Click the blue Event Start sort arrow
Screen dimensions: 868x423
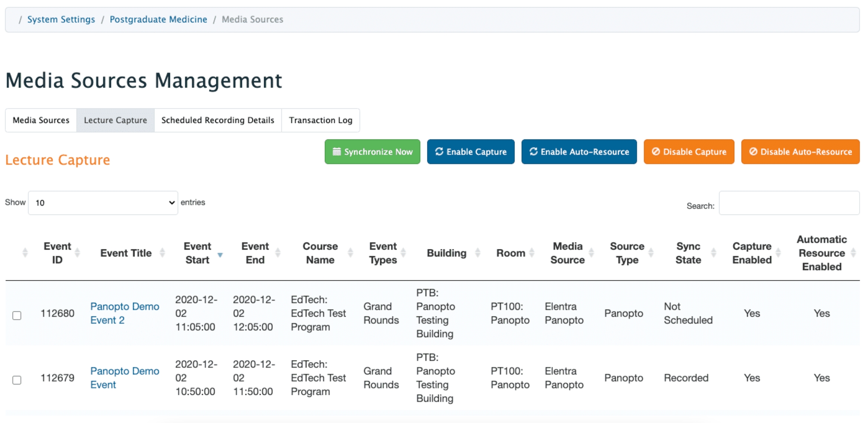click(220, 255)
